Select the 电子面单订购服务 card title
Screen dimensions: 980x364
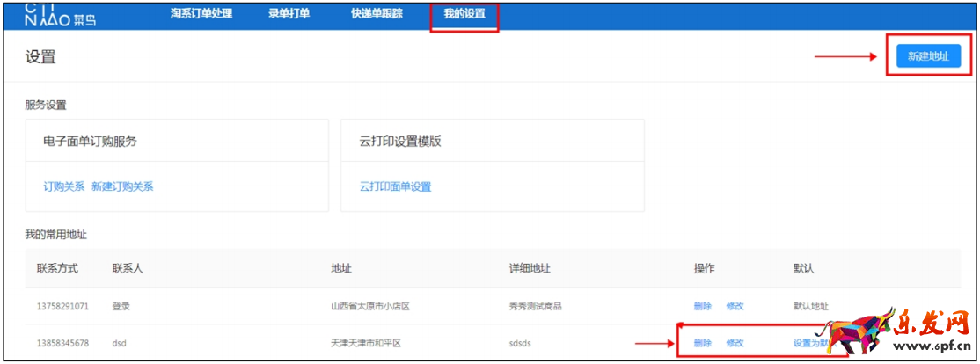(x=90, y=141)
